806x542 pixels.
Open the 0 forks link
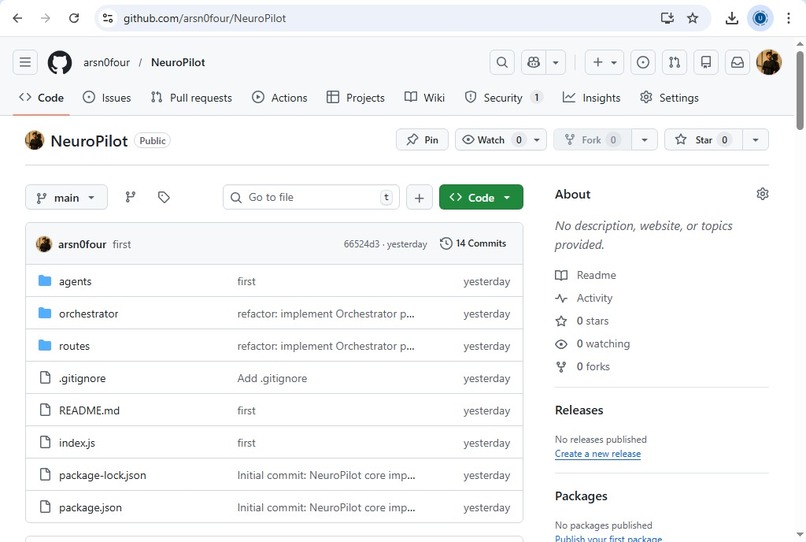582,367
